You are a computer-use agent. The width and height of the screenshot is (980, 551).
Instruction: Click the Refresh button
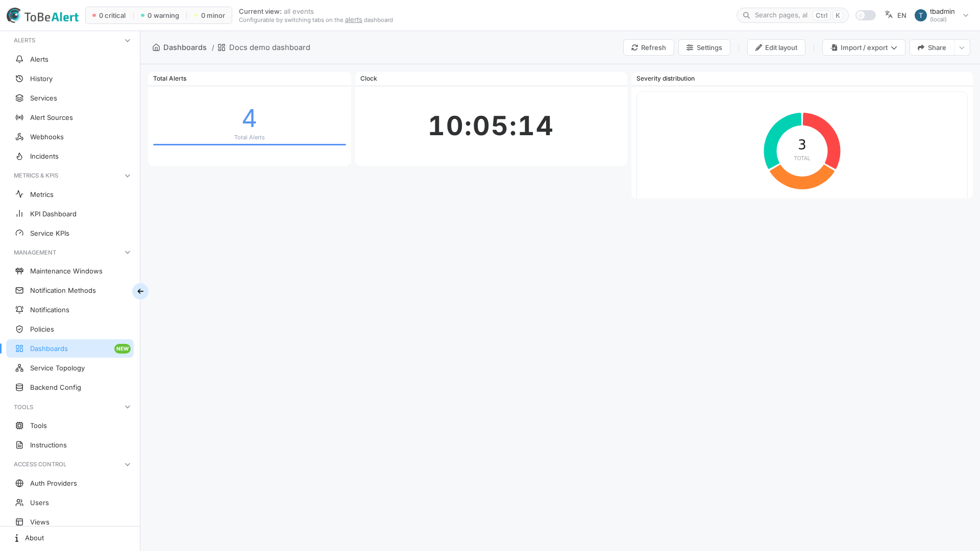[648, 47]
